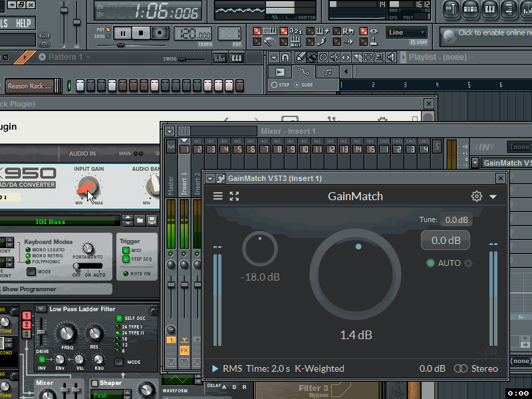Click the tempo display 120.000
The height and width of the screenshot is (399, 532).
click(x=193, y=34)
